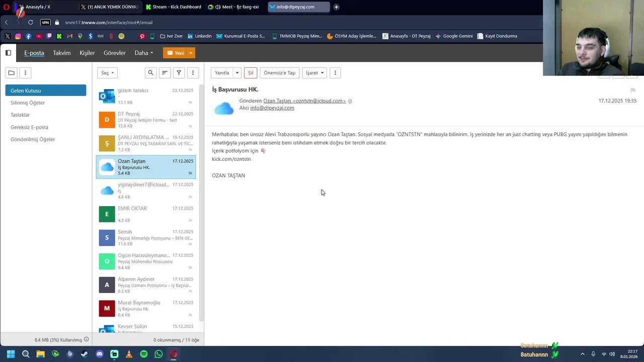
Task: Open Discord from taskbar
Action: pyautogui.click(x=100, y=354)
